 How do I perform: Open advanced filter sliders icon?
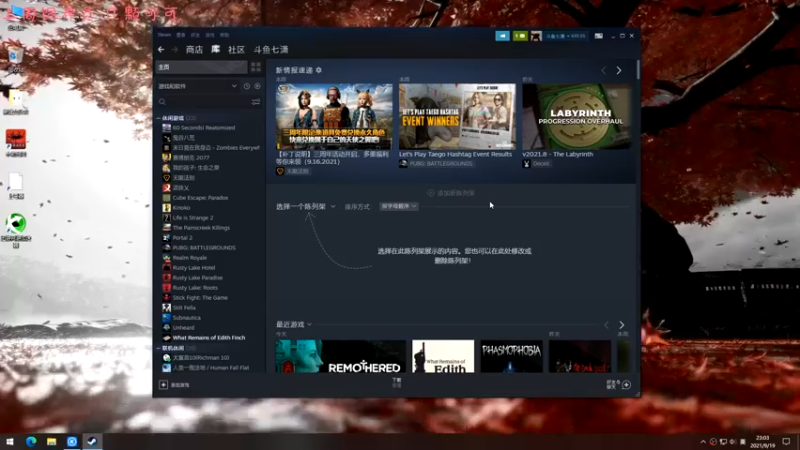(256, 102)
